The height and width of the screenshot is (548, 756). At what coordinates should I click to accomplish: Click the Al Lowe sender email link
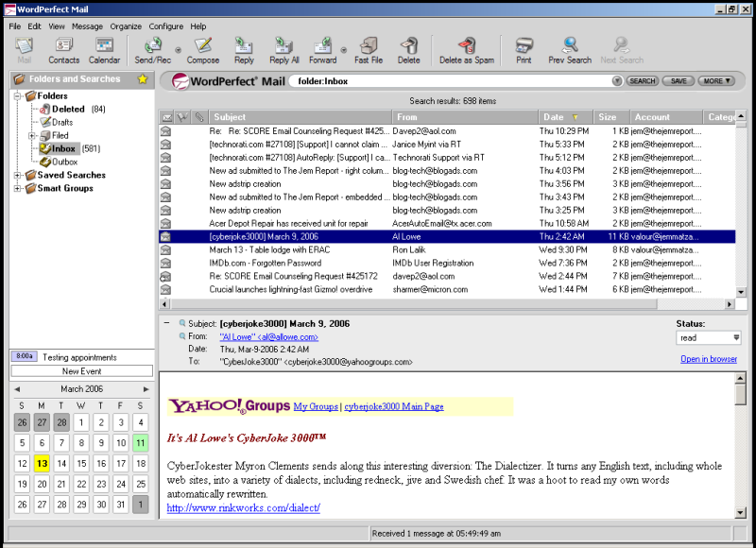pyautogui.click(x=269, y=337)
